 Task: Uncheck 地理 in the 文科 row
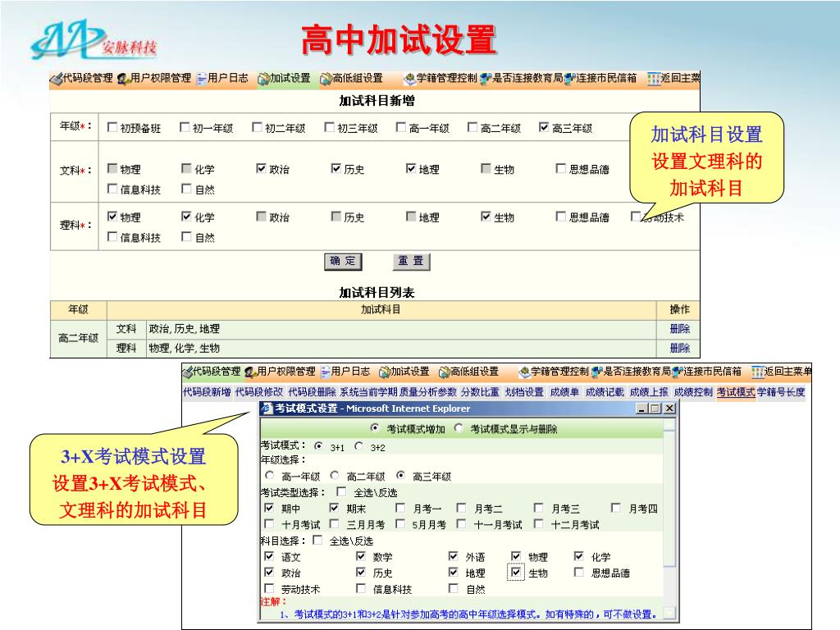(x=411, y=168)
